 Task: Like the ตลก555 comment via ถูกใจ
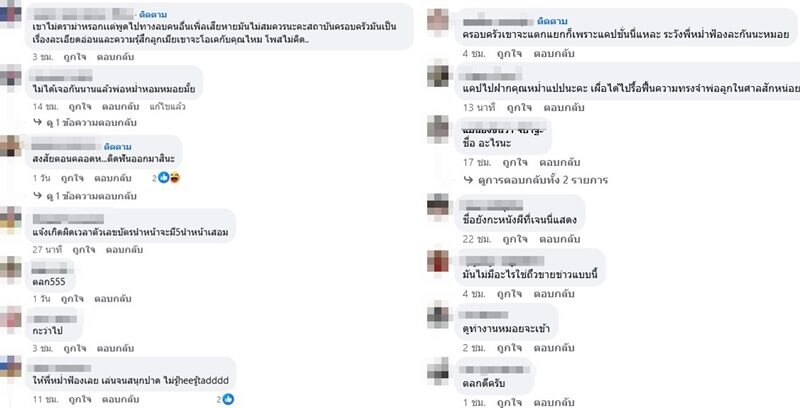(x=72, y=298)
